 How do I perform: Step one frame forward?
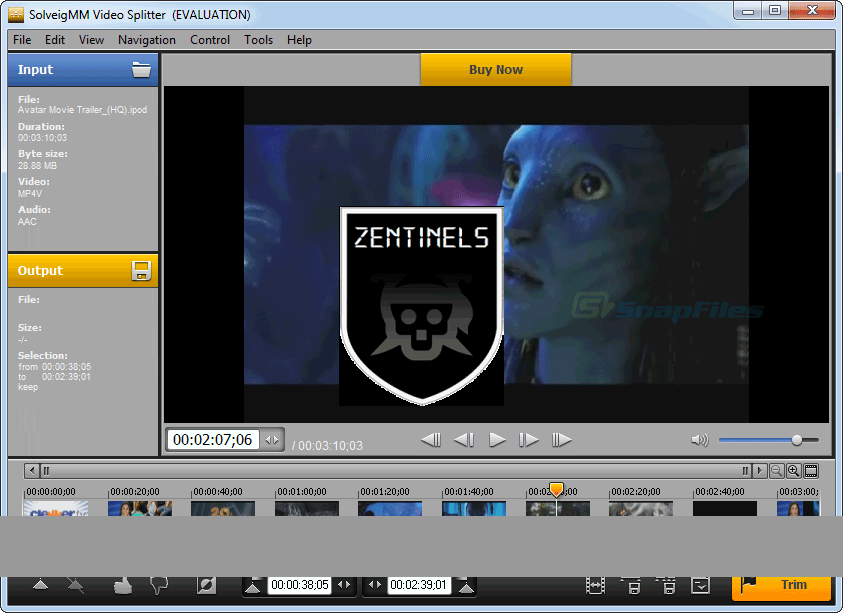click(x=529, y=440)
